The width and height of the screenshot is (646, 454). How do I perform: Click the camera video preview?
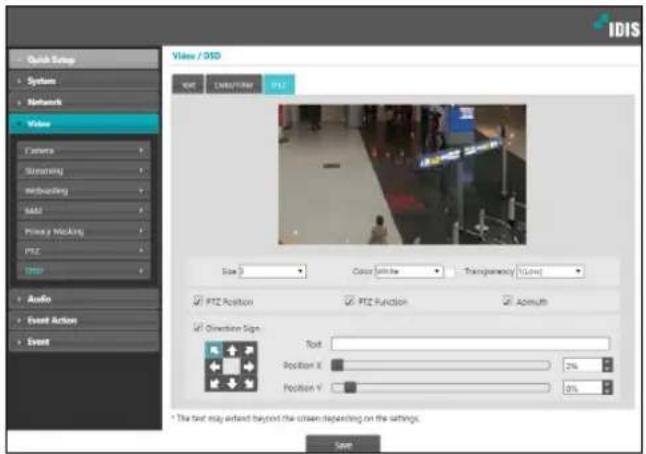(402, 175)
